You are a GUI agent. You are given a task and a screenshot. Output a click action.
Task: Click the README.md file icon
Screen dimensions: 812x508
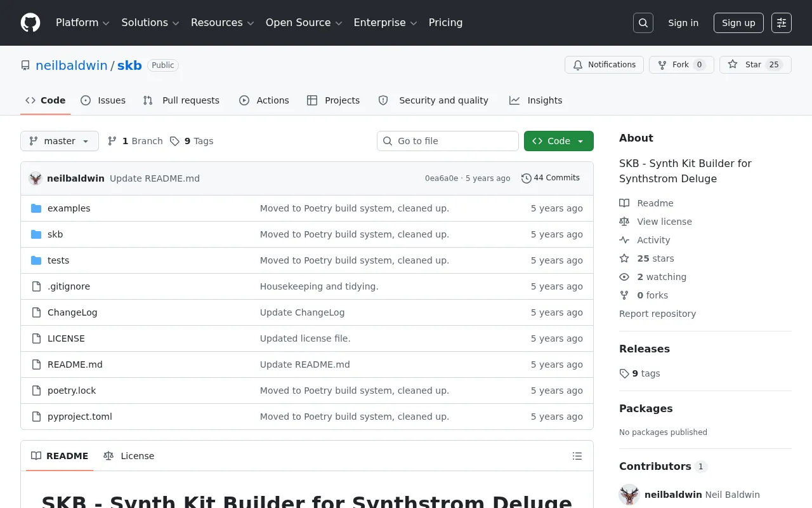click(36, 364)
